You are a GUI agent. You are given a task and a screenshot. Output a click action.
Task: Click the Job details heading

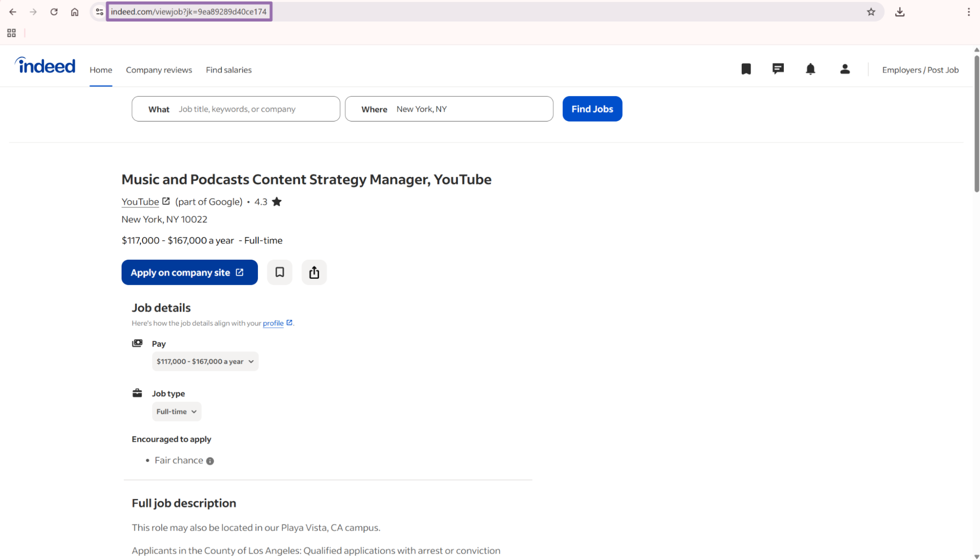coord(161,308)
